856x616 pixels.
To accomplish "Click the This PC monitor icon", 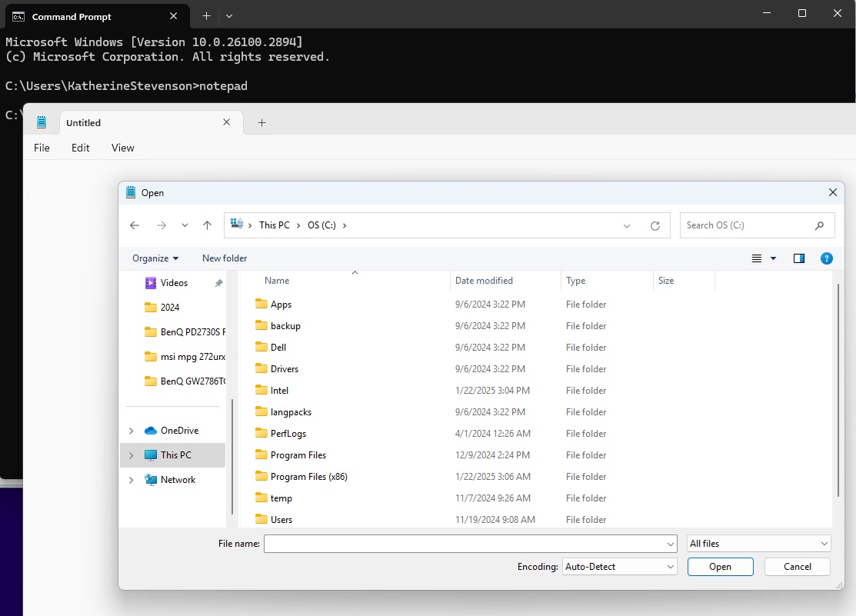I will coord(151,455).
